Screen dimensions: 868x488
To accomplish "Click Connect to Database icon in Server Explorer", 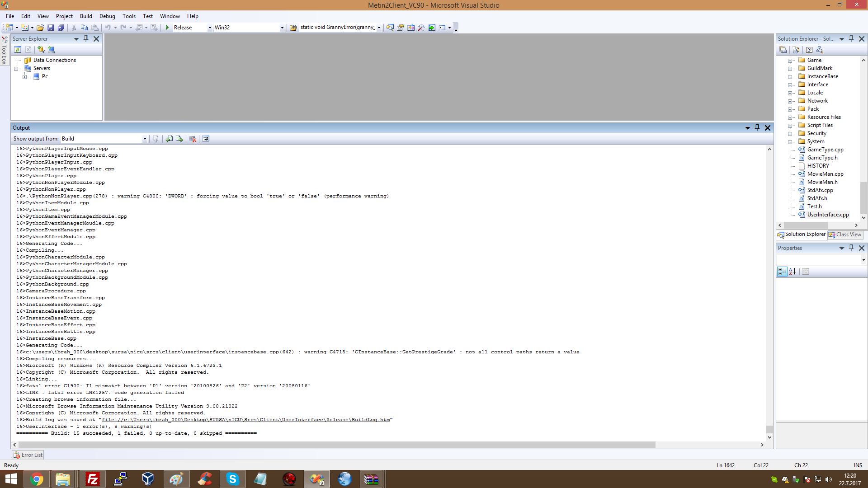I will (x=41, y=50).
